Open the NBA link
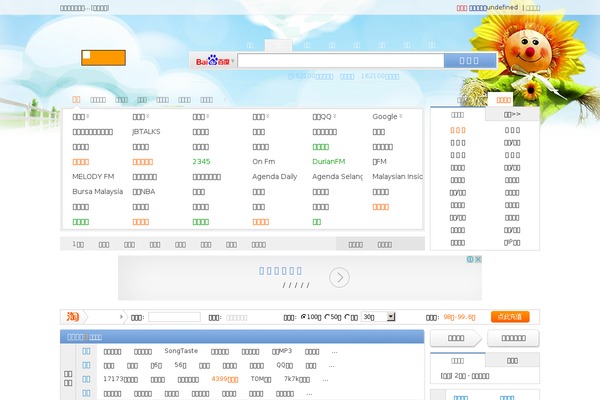The width and height of the screenshot is (600, 400). (144, 191)
